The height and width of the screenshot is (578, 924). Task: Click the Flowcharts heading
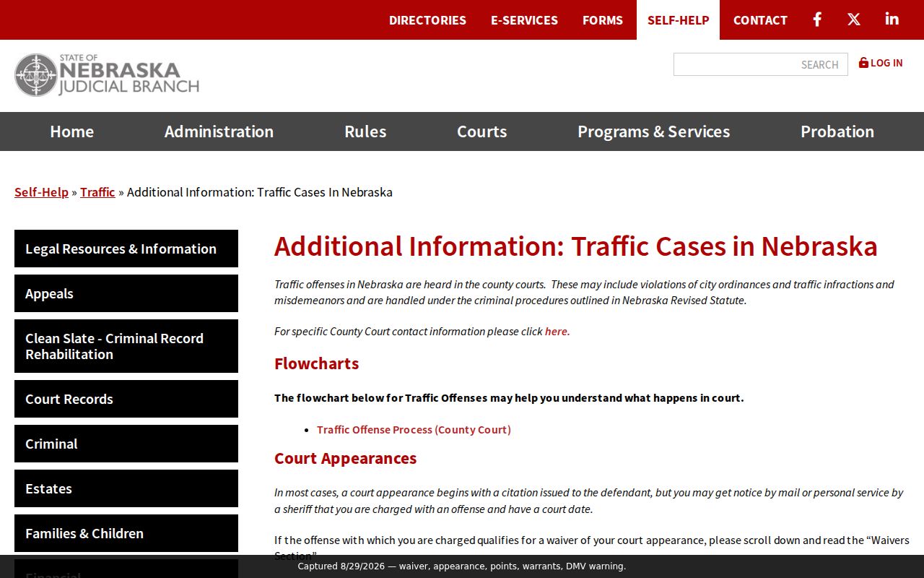point(316,363)
